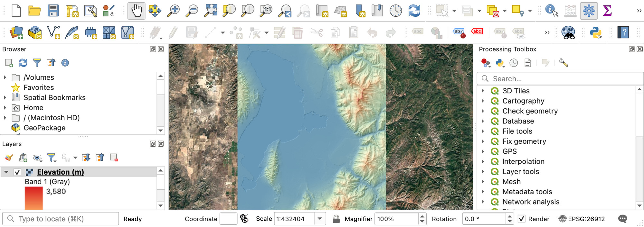Viewport: 644px width, 227px height.
Task: Increase magnifier value with up arrow
Action: pyautogui.click(x=422, y=216)
